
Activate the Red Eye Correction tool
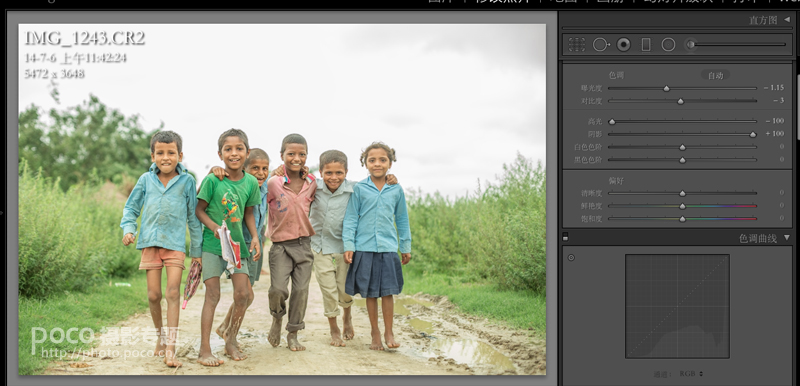(x=623, y=44)
